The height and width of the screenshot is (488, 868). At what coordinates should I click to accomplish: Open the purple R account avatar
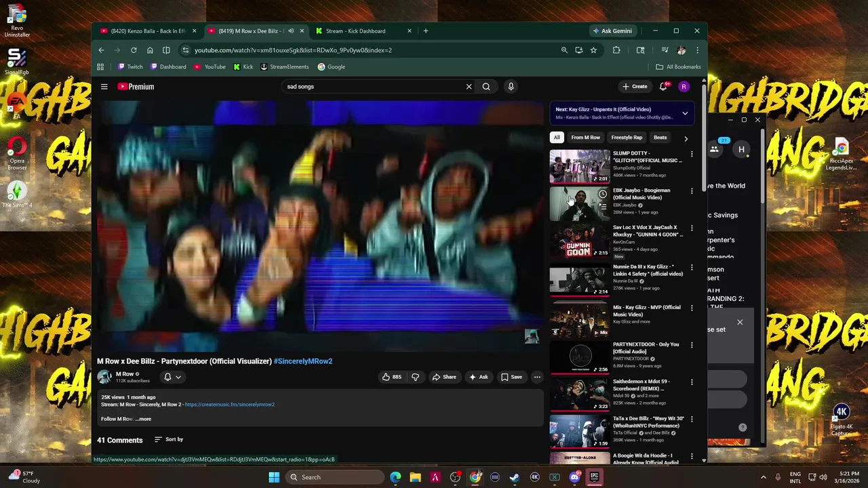point(684,86)
